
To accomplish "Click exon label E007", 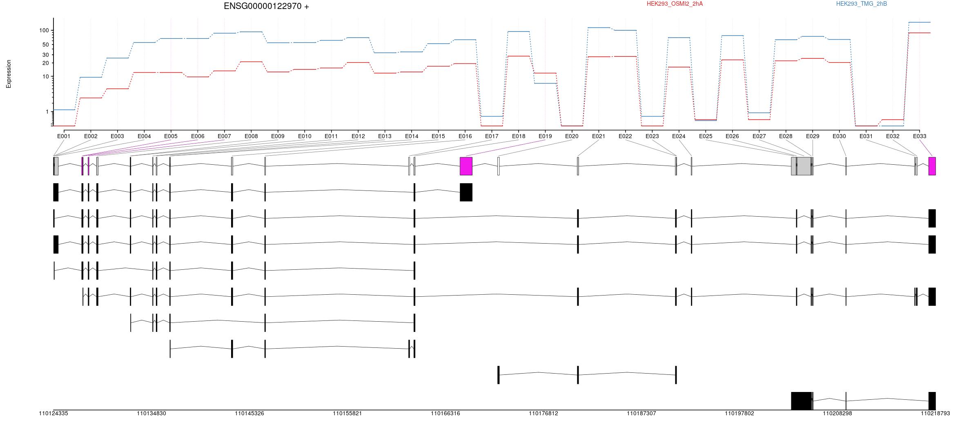I will click(x=224, y=137).
